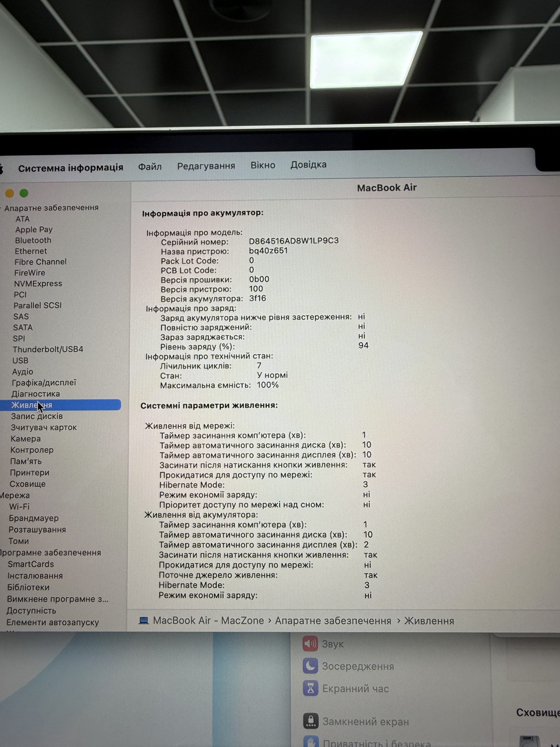Select Bluetooth in the sidebar
Screen dimensions: 560x747
click(33, 240)
